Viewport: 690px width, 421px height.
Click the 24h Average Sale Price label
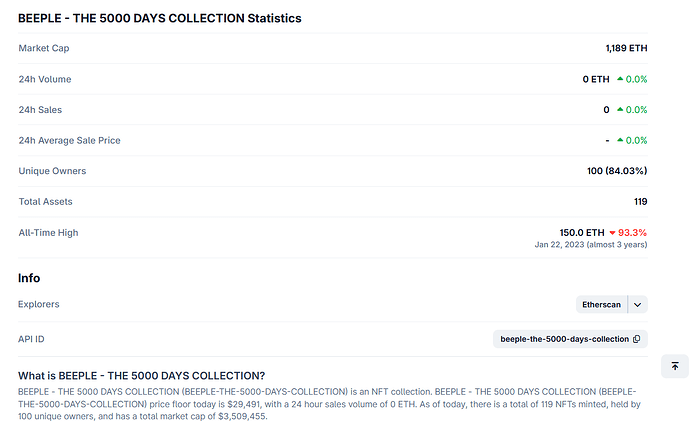[x=69, y=140]
